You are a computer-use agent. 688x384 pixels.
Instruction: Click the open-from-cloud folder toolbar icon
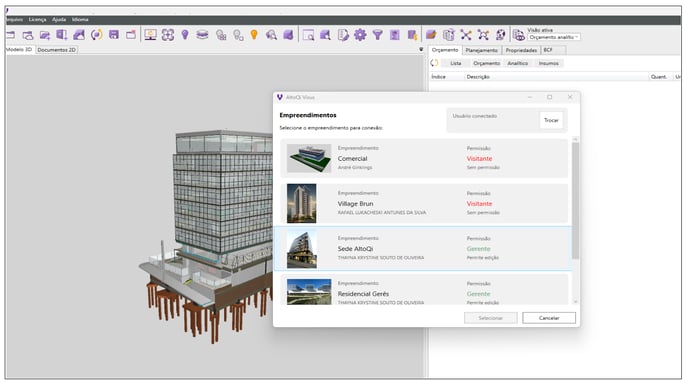point(28,35)
